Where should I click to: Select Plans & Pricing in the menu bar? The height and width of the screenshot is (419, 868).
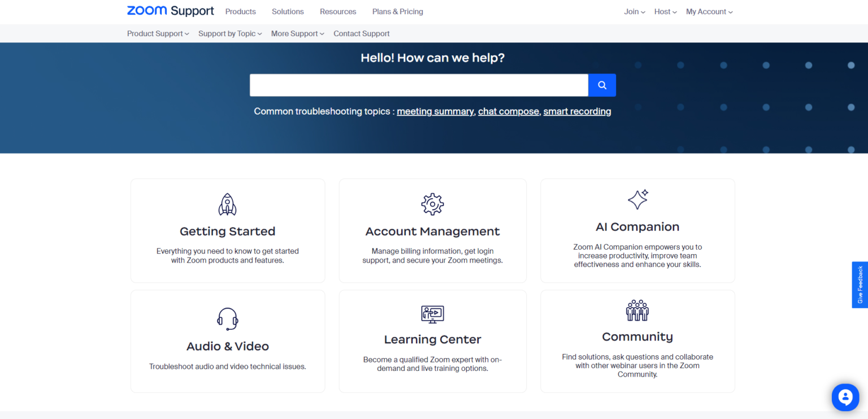397,11
